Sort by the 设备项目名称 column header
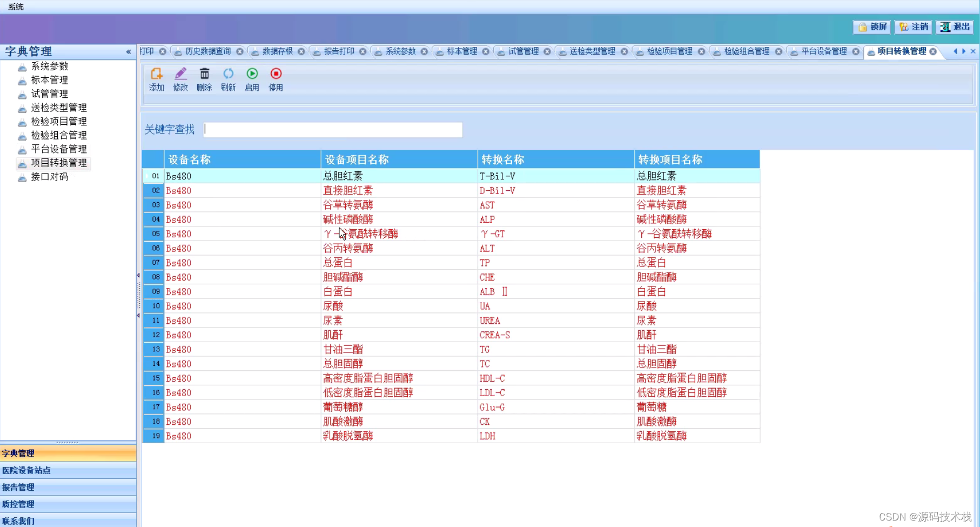980x527 pixels. (399, 159)
